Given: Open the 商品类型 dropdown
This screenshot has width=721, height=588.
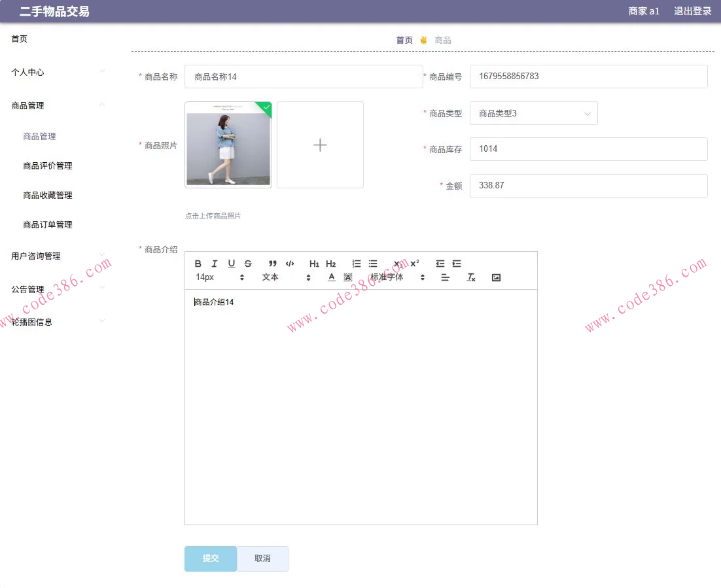Looking at the screenshot, I should pyautogui.click(x=533, y=112).
